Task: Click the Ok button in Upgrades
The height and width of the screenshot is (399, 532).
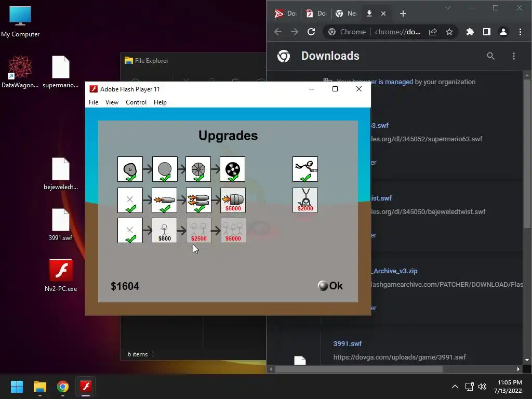Action: click(330, 286)
